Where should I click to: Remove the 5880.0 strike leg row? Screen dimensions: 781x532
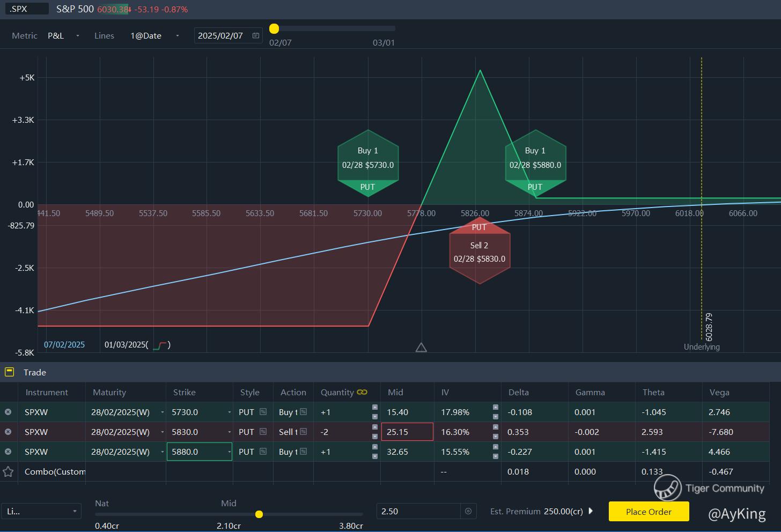coord(8,452)
